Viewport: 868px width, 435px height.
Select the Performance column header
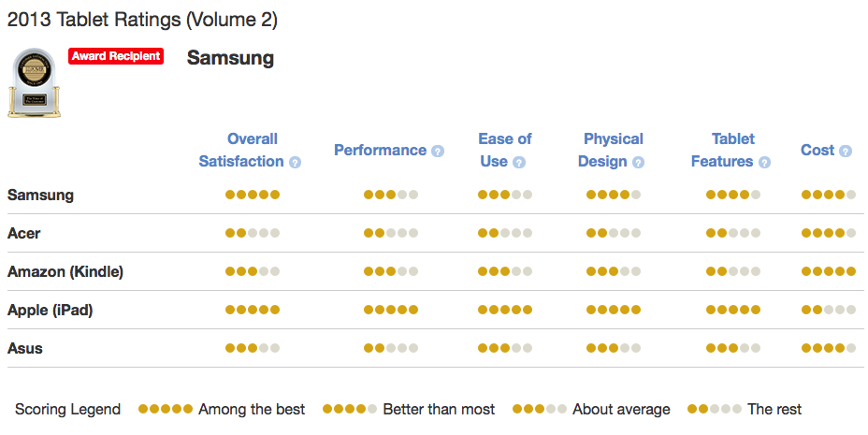coord(380,150)
